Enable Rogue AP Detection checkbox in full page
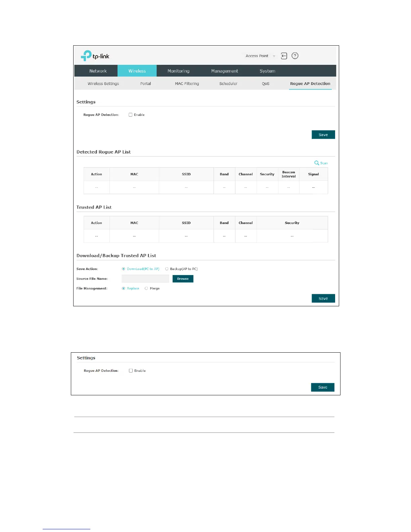This screenshot has height=532, width=411. [x=131, y=115]
